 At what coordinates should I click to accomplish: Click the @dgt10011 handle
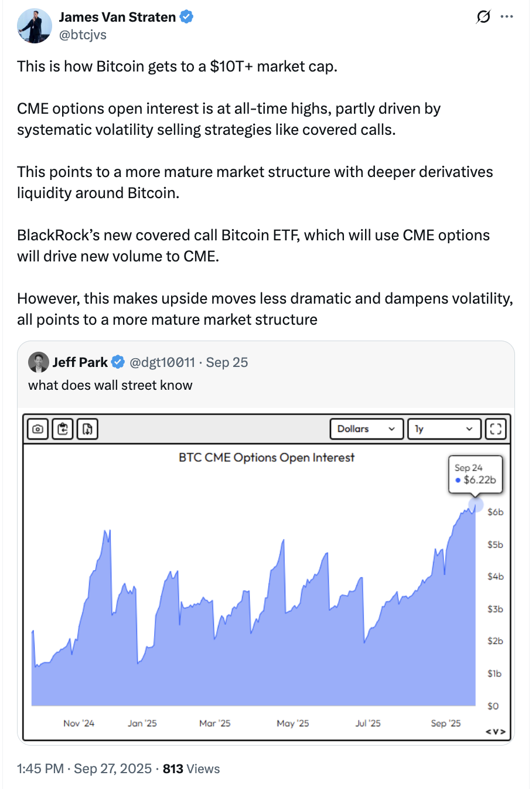(x=162, y=362)
